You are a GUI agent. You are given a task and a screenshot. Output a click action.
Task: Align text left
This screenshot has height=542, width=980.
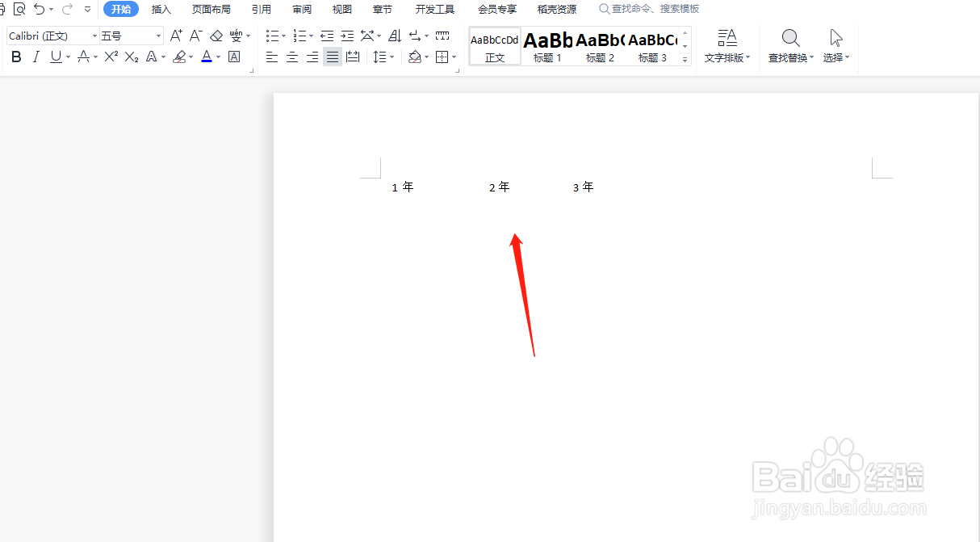(x=272, y=57)
